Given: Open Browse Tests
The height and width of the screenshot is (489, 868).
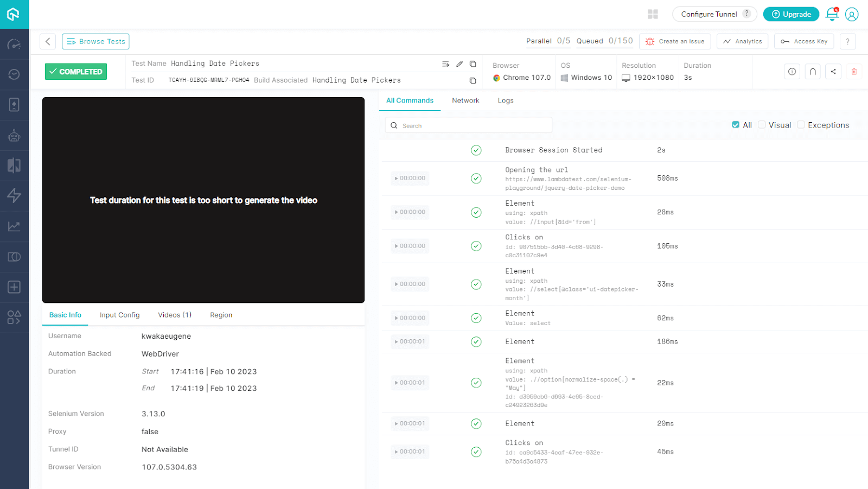Looking at the screenshot, I should [x=95, y=41].
